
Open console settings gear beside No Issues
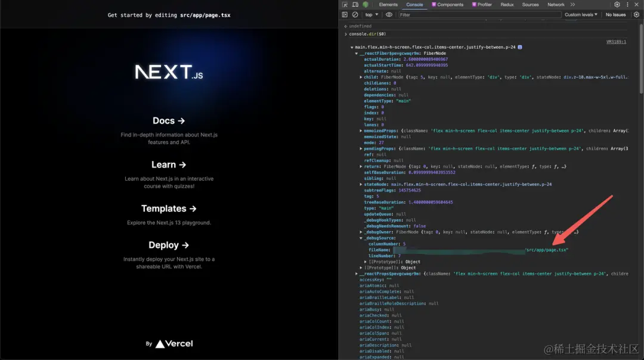tap(636, 14)
